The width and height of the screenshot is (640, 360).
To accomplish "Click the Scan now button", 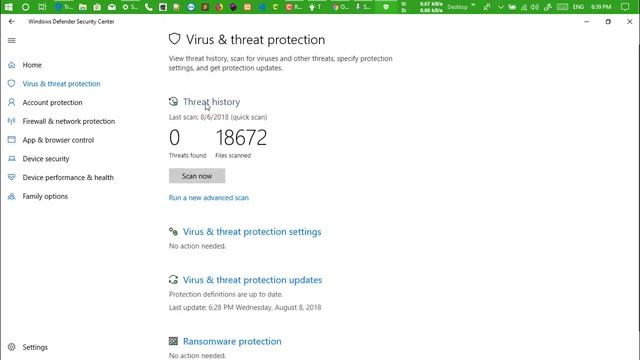I will click(197, 176).
